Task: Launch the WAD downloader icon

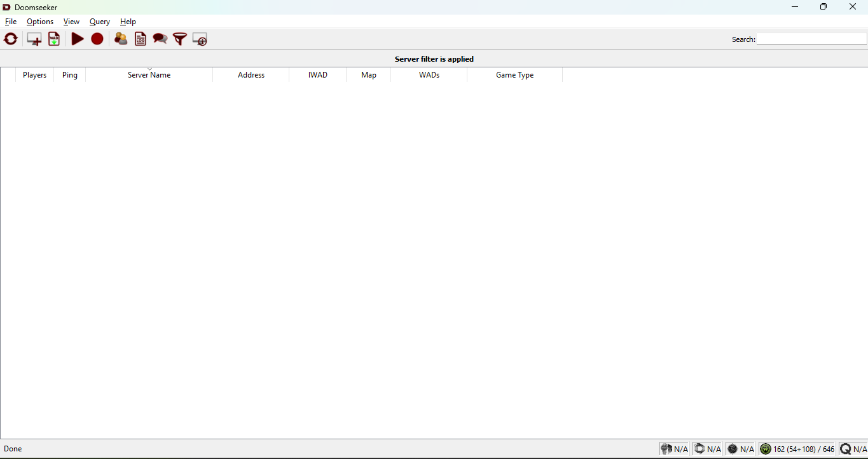Action: point(54,39)
